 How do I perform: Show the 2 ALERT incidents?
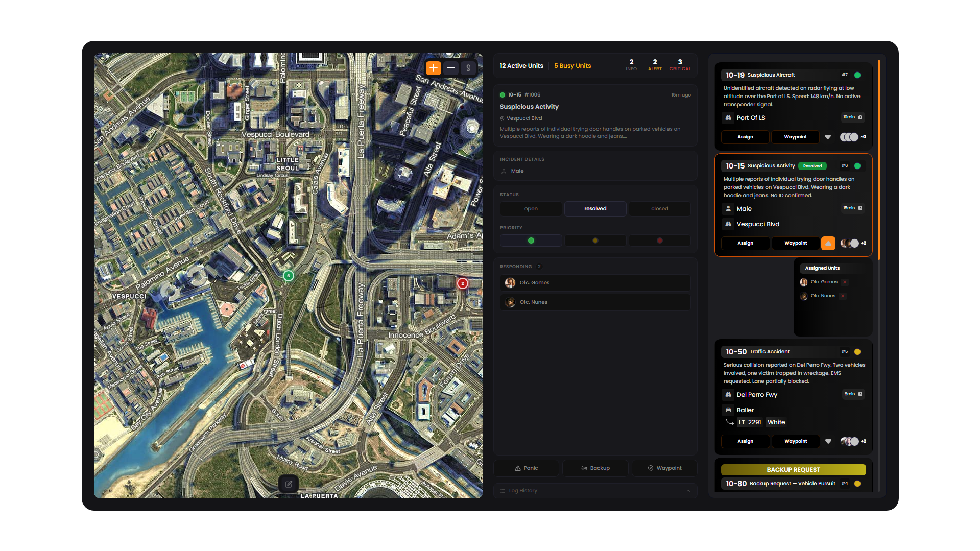coord(655,65)
